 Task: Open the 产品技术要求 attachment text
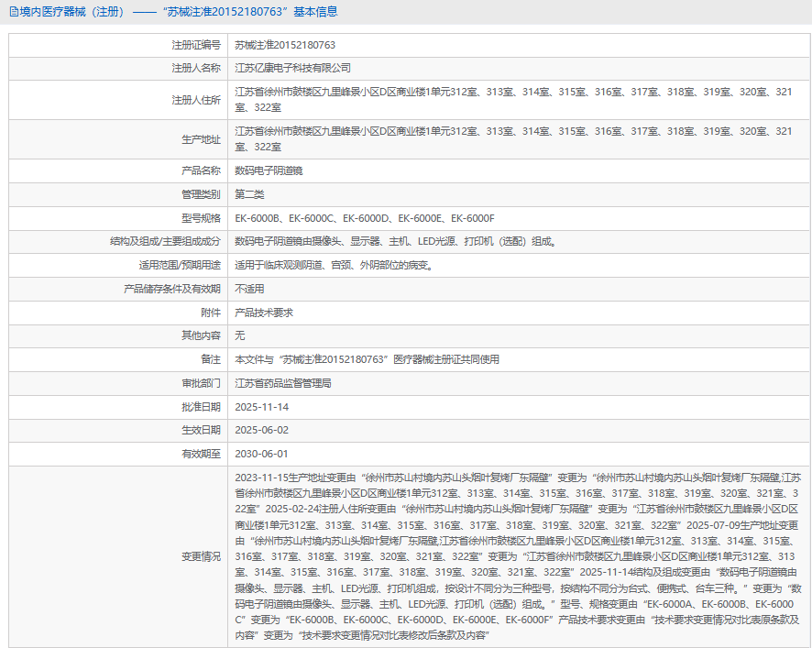tap(264, 313)
